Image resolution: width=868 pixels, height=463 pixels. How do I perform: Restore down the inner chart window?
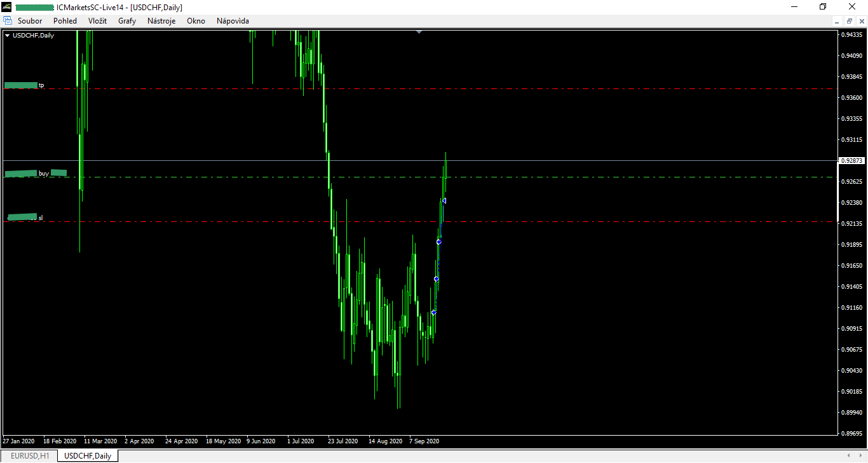[x=850, y=21]
